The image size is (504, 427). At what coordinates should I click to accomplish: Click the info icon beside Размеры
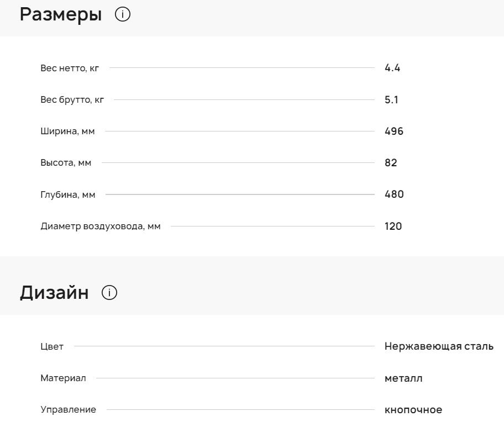122,15
